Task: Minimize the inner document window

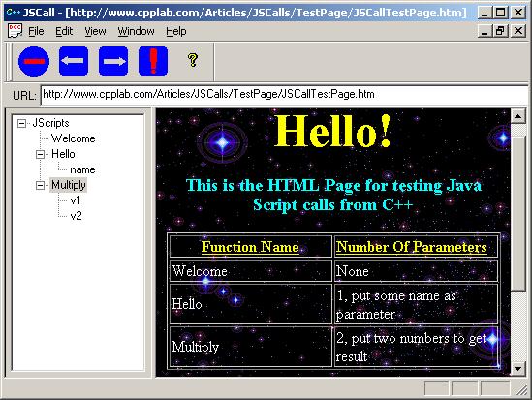Action: click(x=485, y=31)
